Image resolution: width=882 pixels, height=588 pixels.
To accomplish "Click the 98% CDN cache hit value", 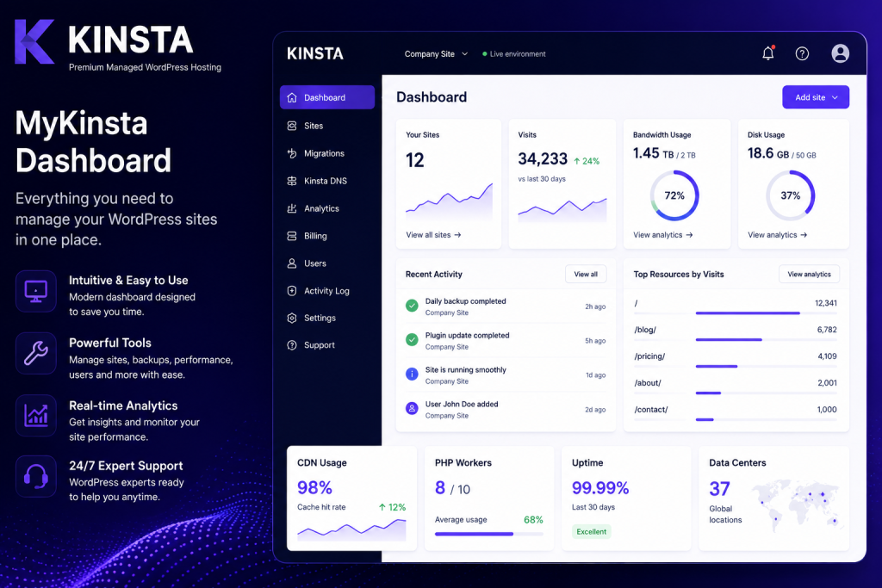I will pyautogui.click(x=314, y=488).
